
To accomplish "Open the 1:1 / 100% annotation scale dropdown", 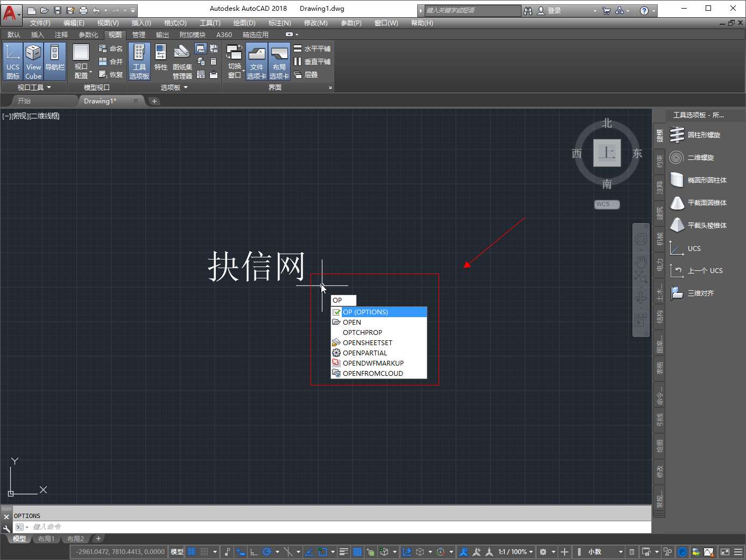I will (515, 551).
